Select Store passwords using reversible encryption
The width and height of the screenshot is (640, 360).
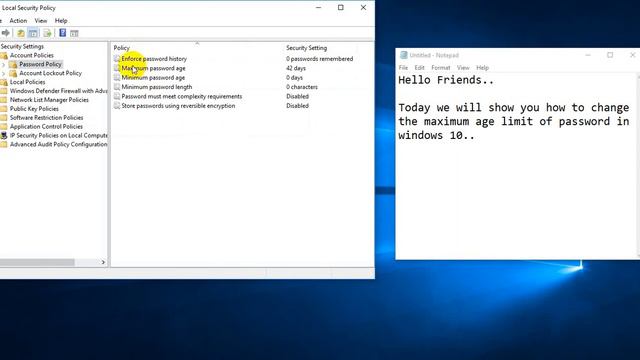tap(178, 106)
